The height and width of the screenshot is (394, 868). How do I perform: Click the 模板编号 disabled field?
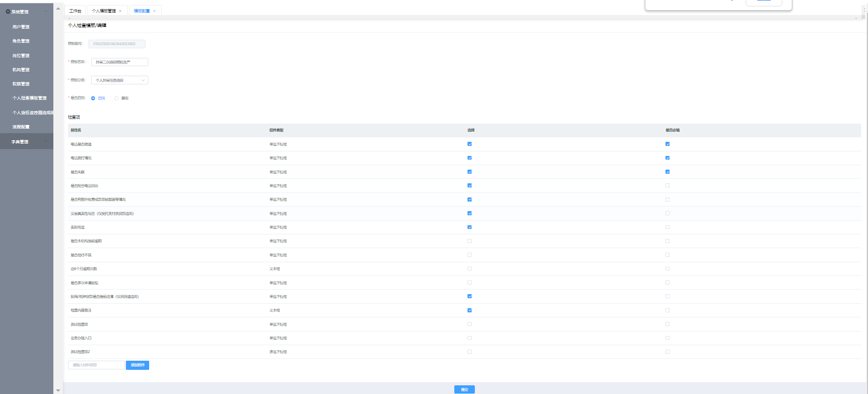pyautogui.click(x=117, y=44)
